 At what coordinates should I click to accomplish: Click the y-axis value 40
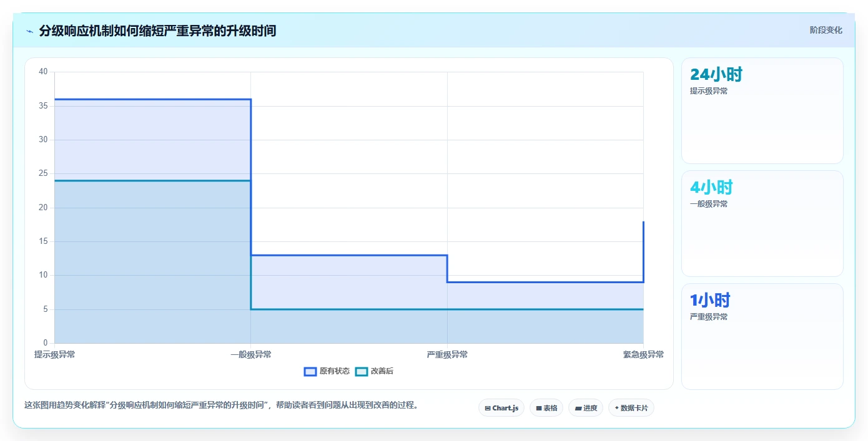point(43,72)
